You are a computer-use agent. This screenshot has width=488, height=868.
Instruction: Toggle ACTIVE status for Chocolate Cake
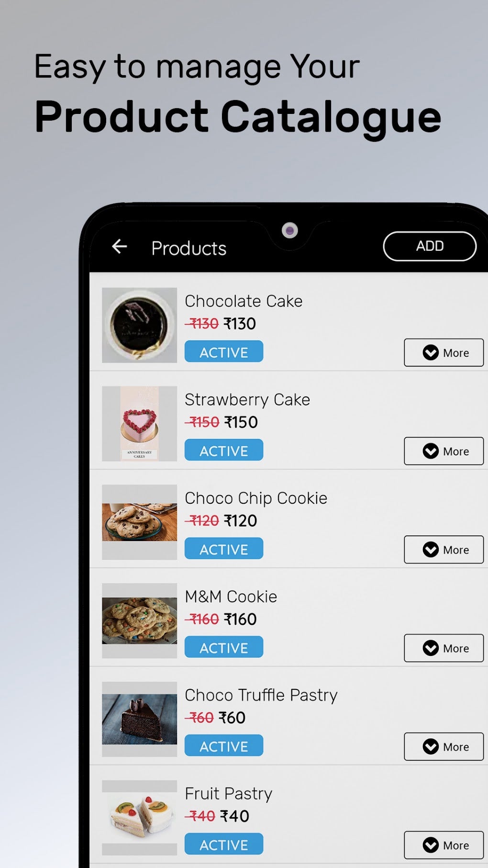223,352
